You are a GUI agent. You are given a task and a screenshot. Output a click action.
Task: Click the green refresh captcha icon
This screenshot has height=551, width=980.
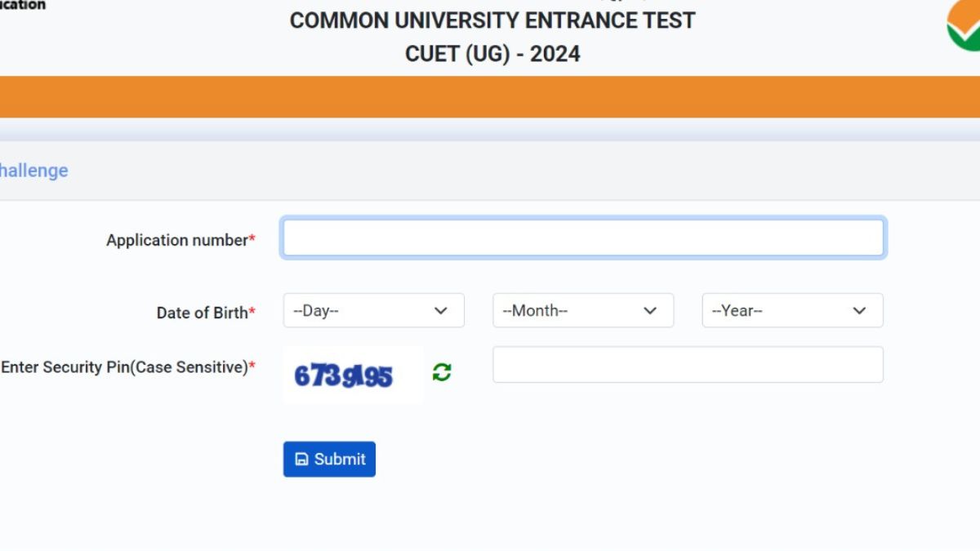[442, 372]
